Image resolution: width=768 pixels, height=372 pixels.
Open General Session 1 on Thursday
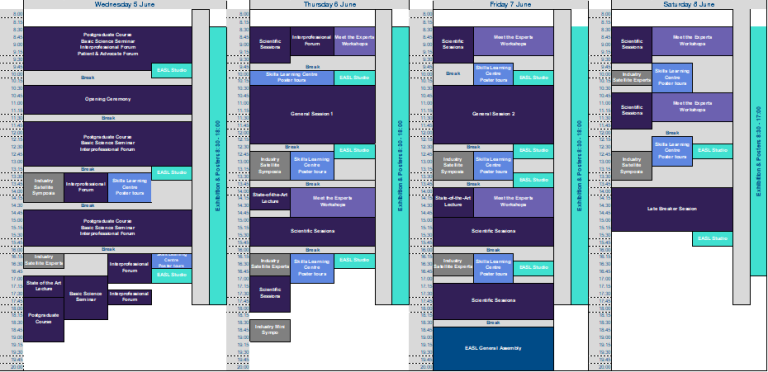[312, 114]
